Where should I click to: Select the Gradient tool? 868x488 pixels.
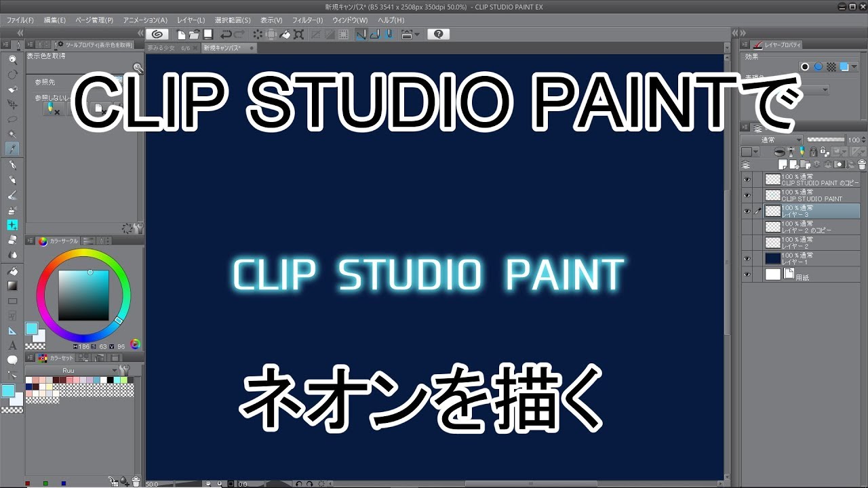[x=12, y=286]
